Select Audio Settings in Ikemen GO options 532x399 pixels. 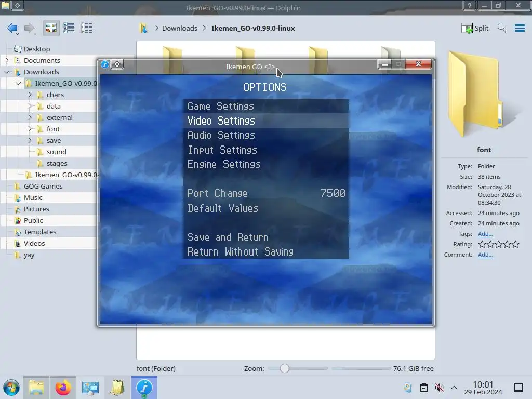tap(265, 136)
